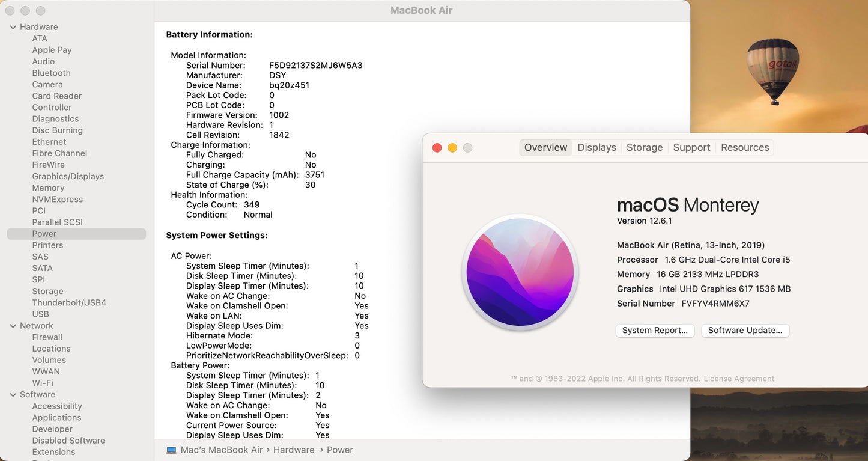Image resolution: width=868 pixels, height=461 pixels.
Task: Click the macOS Monterey logo image
Action: point(520,272)
